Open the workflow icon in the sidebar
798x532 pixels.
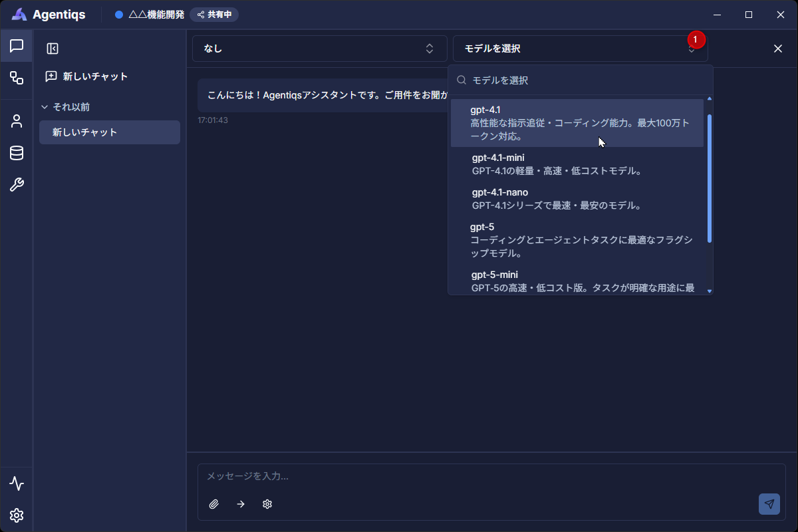[x=17, y=78]
